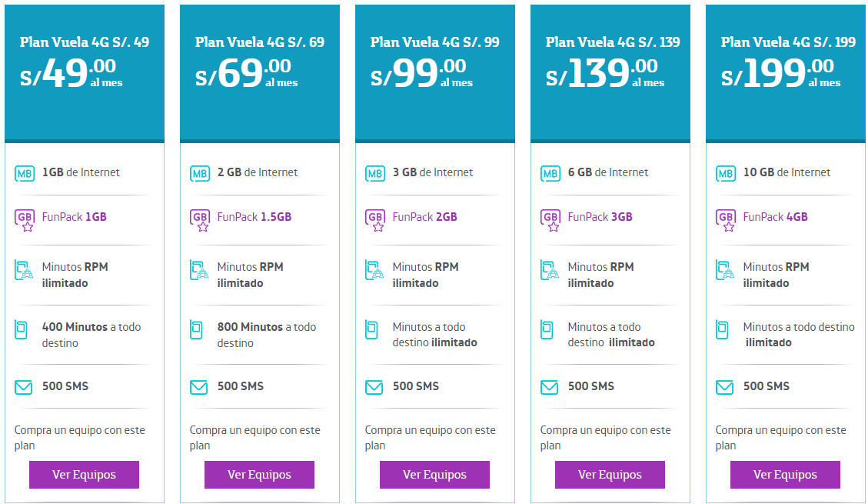Click the RPM icon in the S/. 139 plan
The height and width of the screenshot is (504, 868).
coord(550,270)
